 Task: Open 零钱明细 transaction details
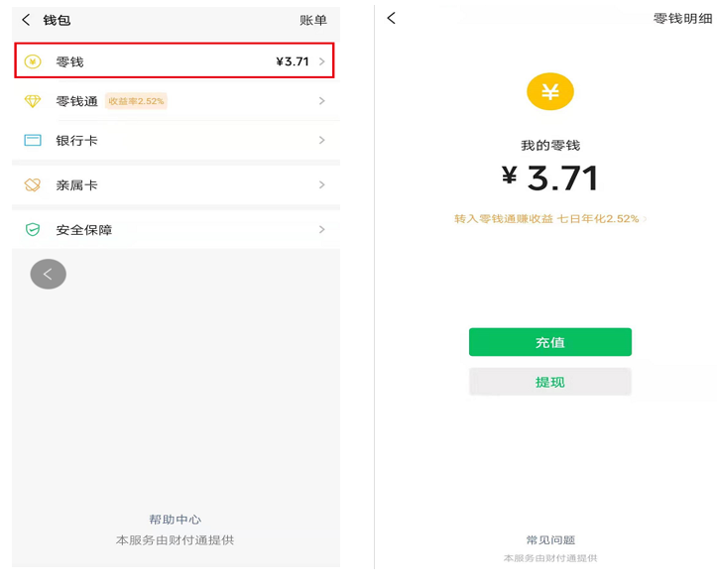682,18
